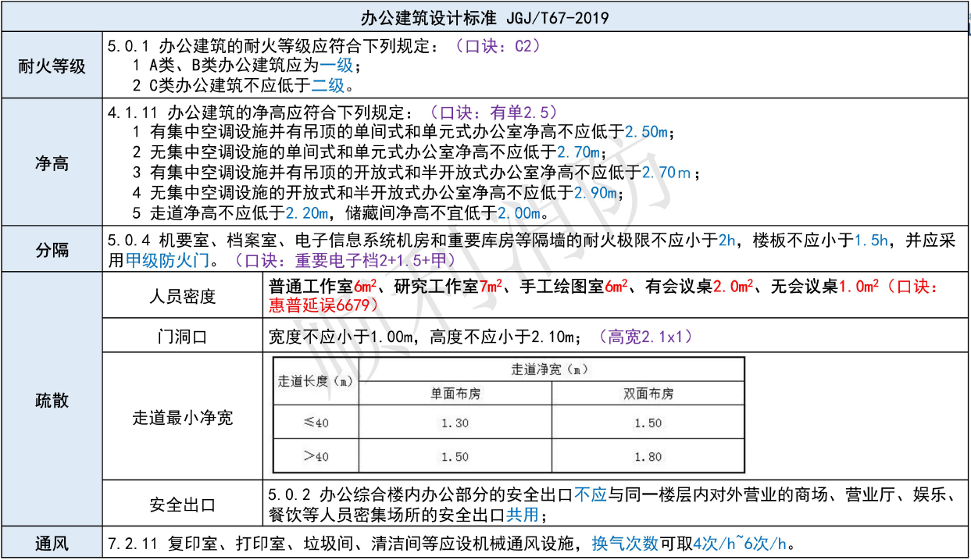Select the 疏散 row header cell
Screen dimensions: 971x560
pos(52,401)
